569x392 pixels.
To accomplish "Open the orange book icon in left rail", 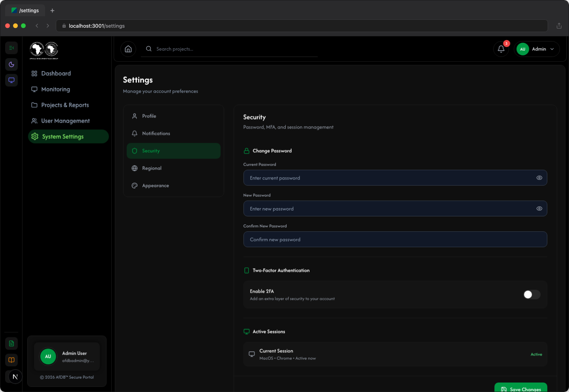I will 11,360.
